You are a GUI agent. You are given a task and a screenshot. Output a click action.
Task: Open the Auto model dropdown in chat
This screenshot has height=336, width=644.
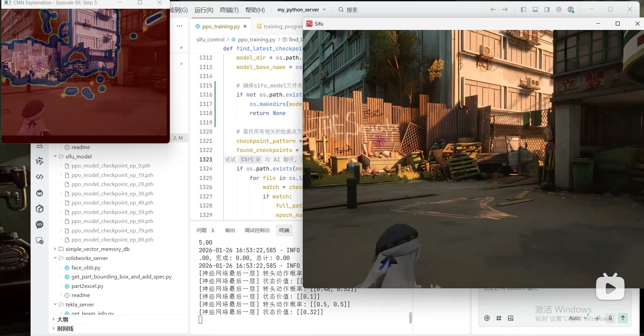578,318
